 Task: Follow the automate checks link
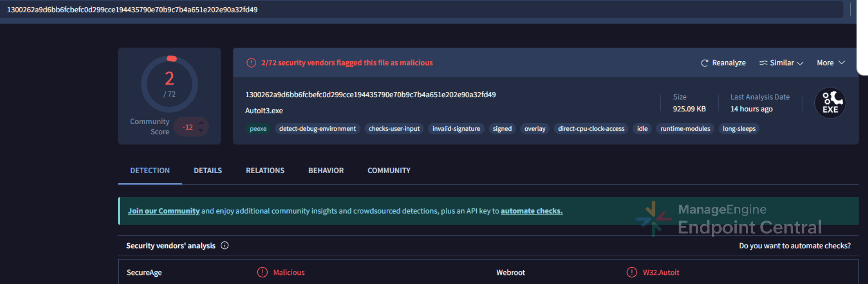click(531, 211)
